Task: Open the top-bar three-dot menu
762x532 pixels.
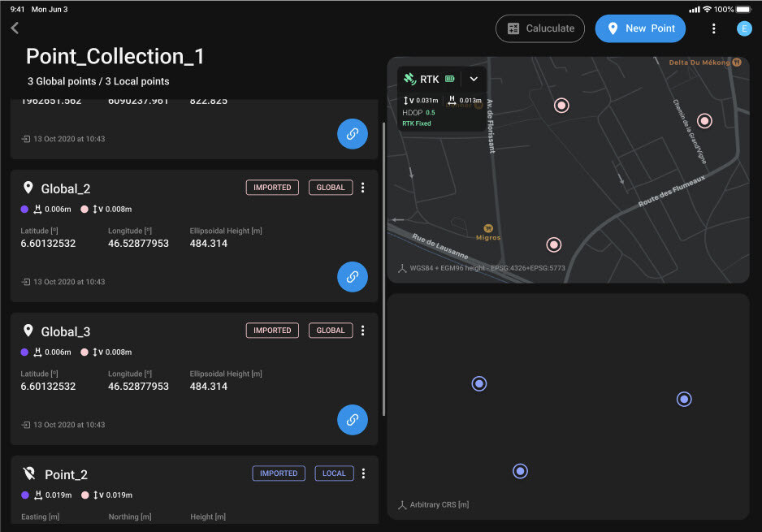Action: click(713, 28)
